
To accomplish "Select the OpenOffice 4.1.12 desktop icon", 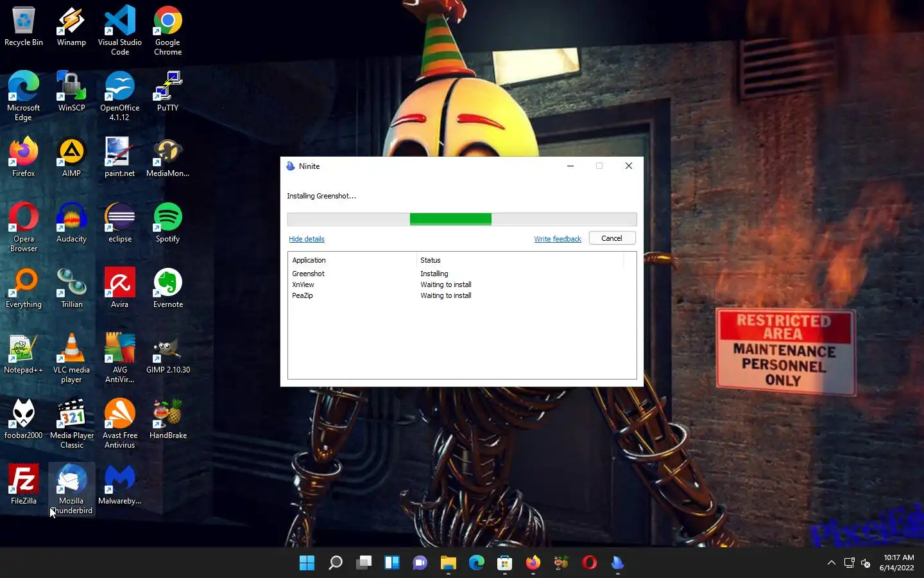I will pos(120,96).
